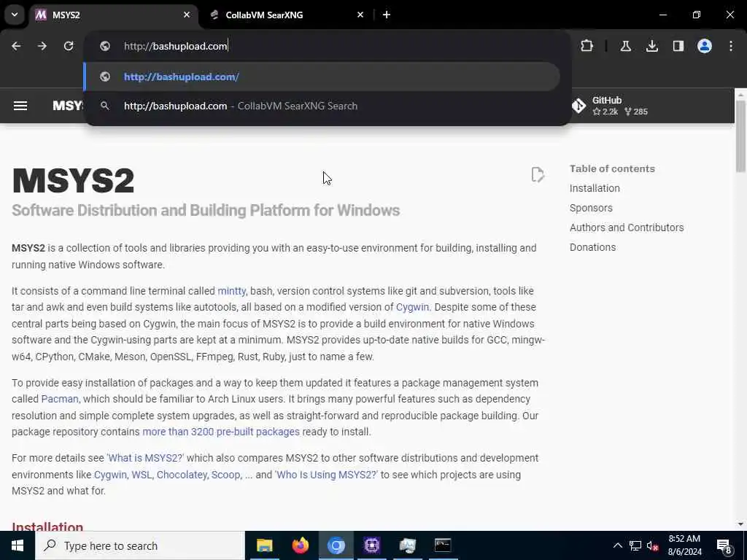Jump to Installation in table of contents

pyautogui.click(x=595, y=188)
